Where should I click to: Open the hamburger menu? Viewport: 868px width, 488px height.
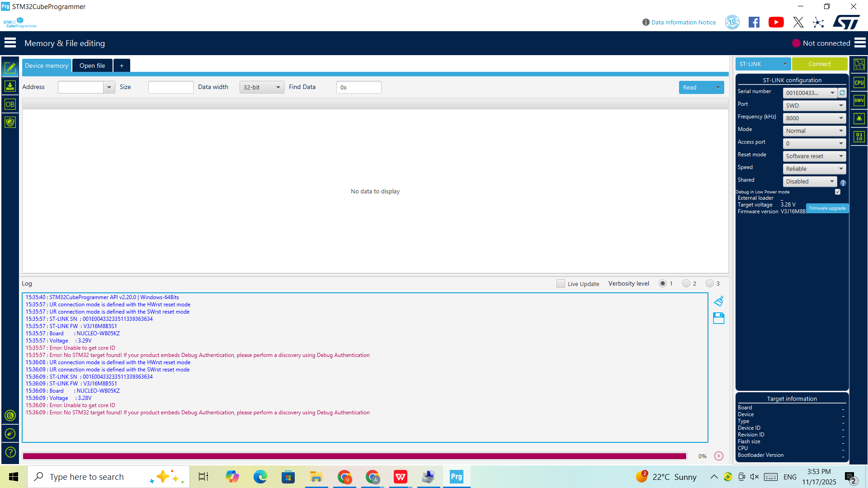tap(10, 42)
